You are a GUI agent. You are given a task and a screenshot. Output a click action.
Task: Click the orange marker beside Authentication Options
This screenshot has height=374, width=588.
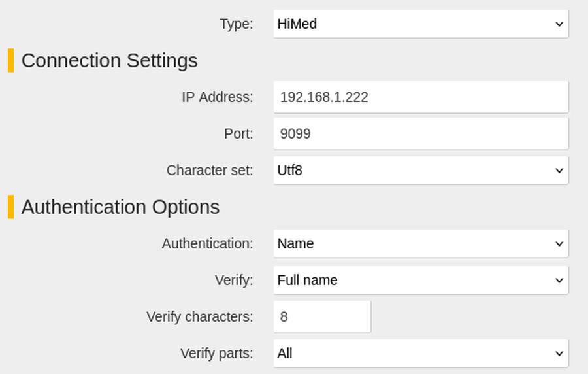[11, 207]
